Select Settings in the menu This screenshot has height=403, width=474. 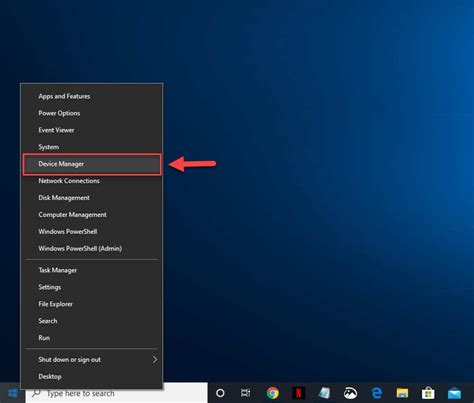92,287
